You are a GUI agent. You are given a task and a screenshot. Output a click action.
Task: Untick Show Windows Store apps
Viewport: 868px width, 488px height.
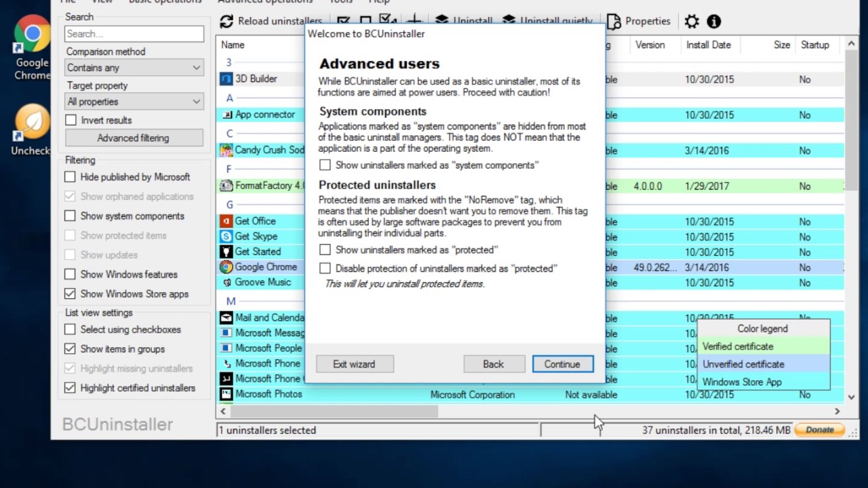pos(70,294)
